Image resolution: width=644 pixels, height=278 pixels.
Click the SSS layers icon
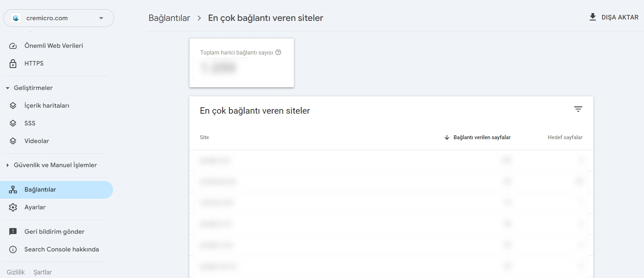click(13, 123)
